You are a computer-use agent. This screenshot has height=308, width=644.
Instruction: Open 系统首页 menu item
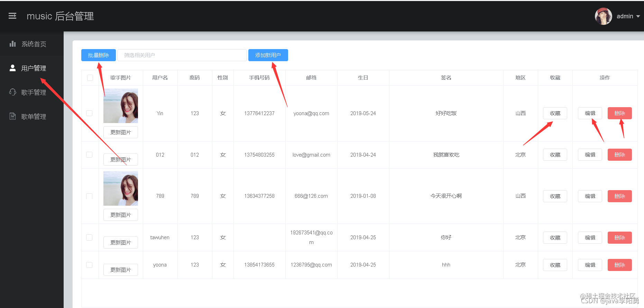[x=32, y=44]
